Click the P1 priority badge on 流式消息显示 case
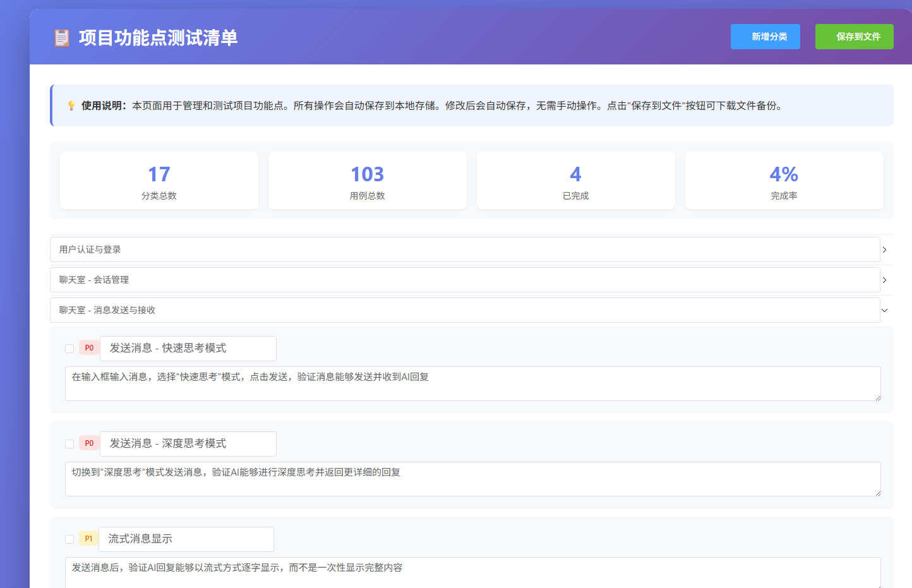Image resolution: width=912 pixels, height=588 pixels. click(88, 537)
